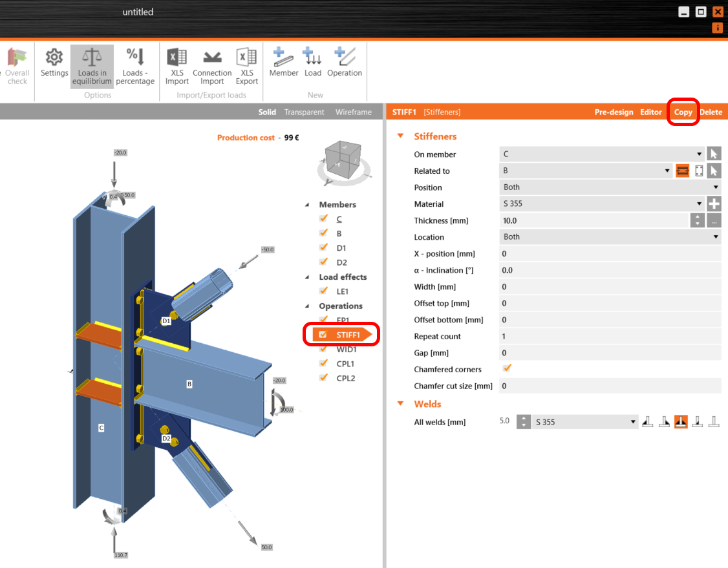
Task: Click the X - position input field
Action: (608, 253)
